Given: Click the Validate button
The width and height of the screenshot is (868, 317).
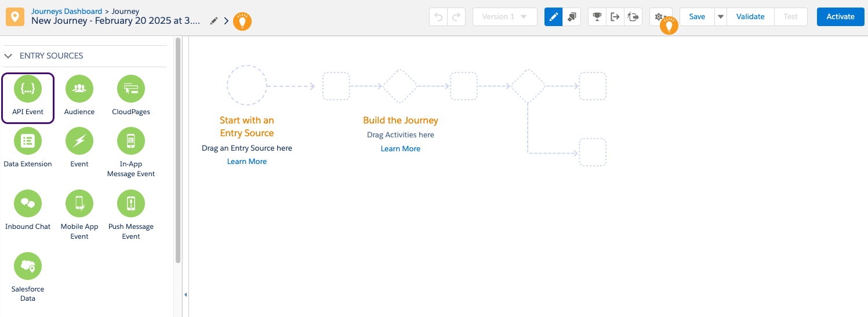Looking at the screenshot, I should pos(750,17).
